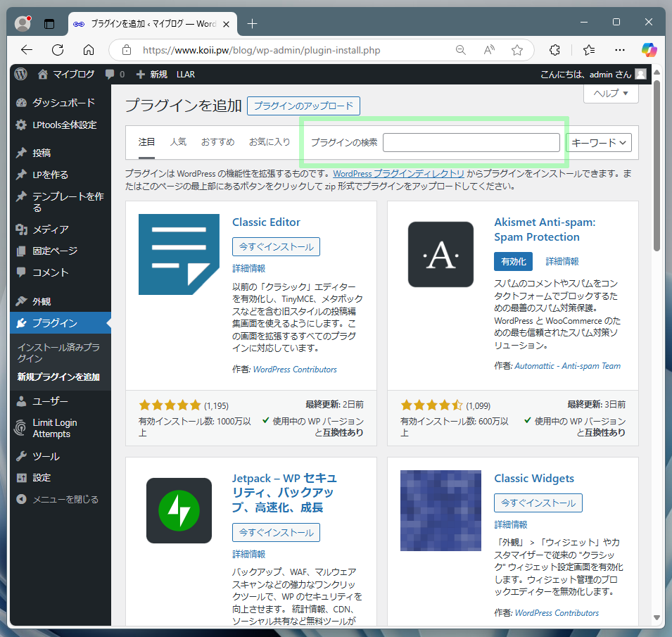Open Limit Login Attempts in sidebar
The image size is (672, 637).
point(61,428)
